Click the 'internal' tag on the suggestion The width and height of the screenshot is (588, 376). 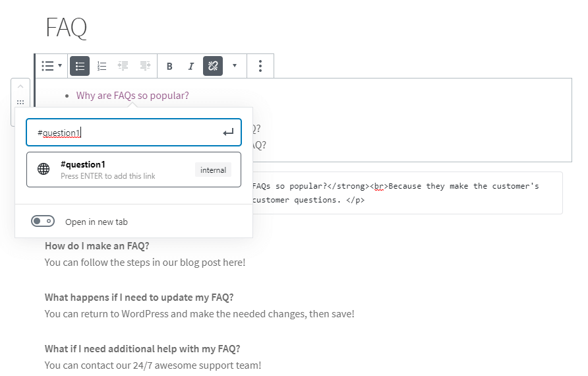[213, 170]
